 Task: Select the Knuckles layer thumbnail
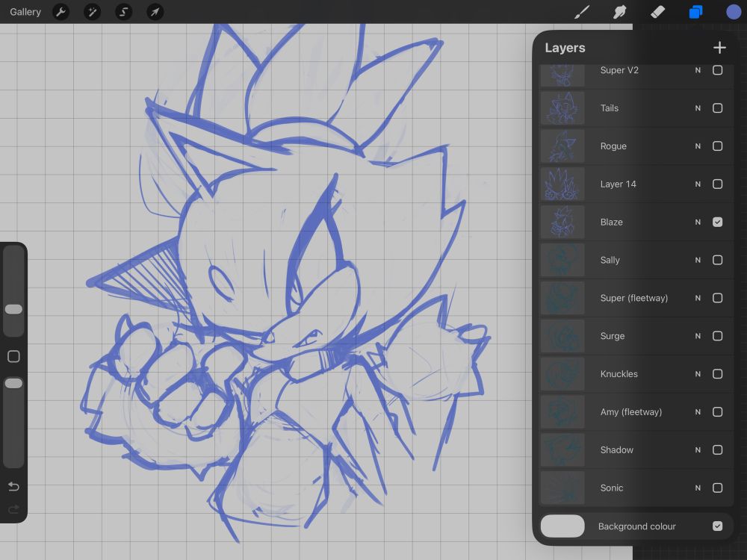click(562, 374)
